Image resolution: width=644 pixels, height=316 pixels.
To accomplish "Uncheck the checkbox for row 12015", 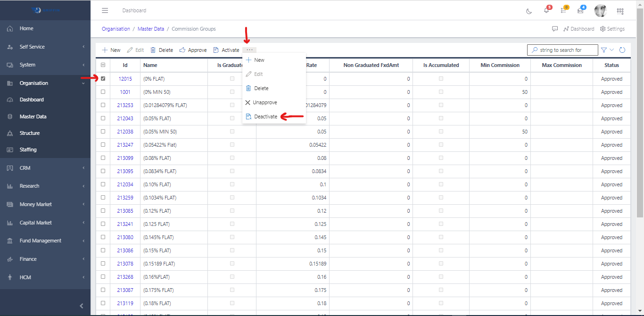I will (x=103, y=79).
